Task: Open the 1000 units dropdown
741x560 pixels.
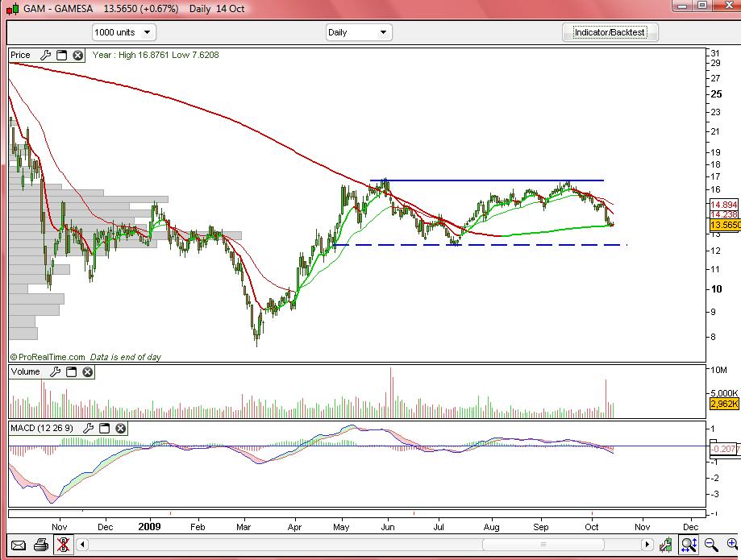Action: (x=123, y=32)
